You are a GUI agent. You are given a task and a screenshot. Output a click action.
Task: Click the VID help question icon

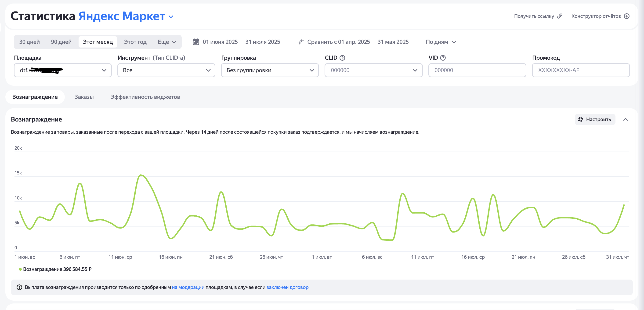tap(443, 58)
